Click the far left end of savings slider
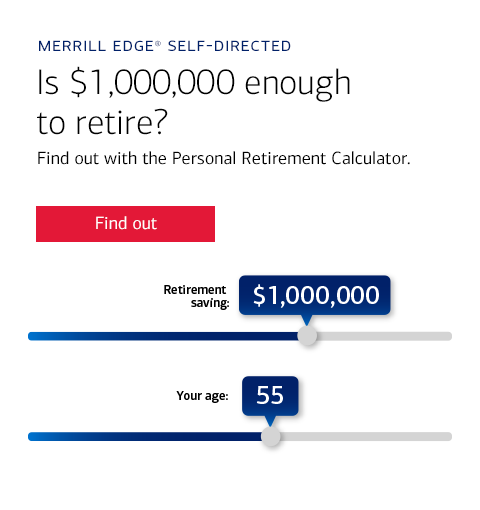This screenshot has width=480, height=510. [x=31, y=336]
